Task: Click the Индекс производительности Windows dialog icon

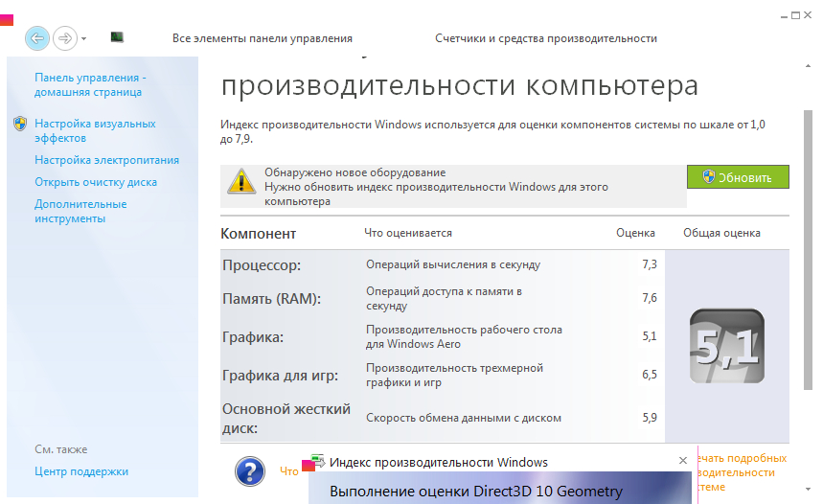Action: (x=319, y=462)
